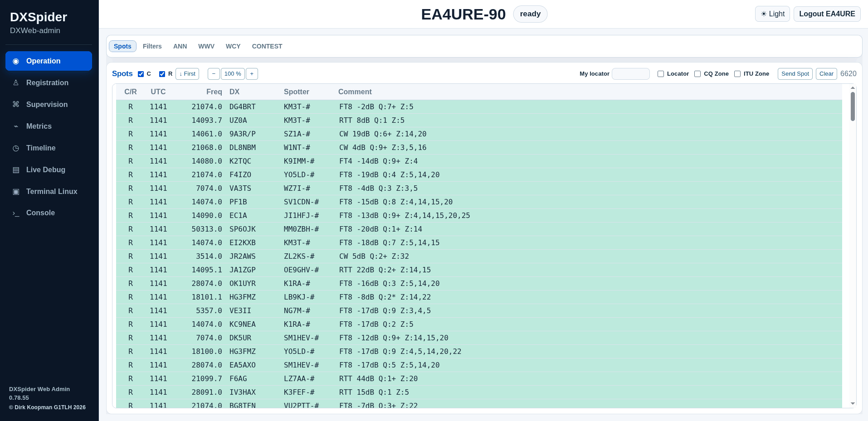
Task: Click the Operation sidebar icon
Action: (x=16, y=61)
